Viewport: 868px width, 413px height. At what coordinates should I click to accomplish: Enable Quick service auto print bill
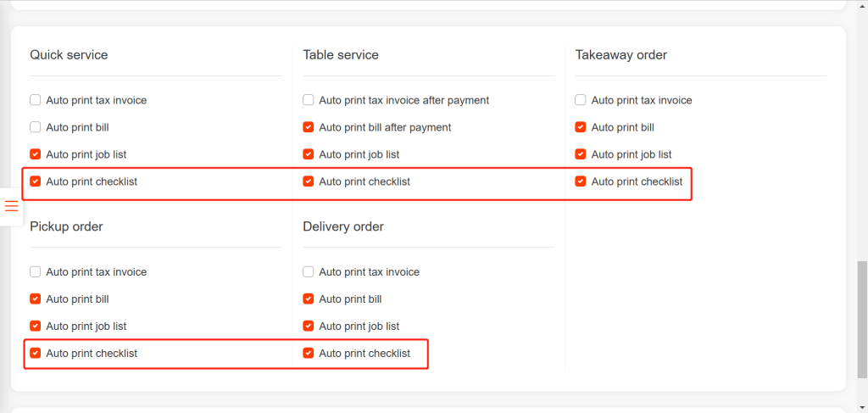pyautogui.click(x=36, y=127)
